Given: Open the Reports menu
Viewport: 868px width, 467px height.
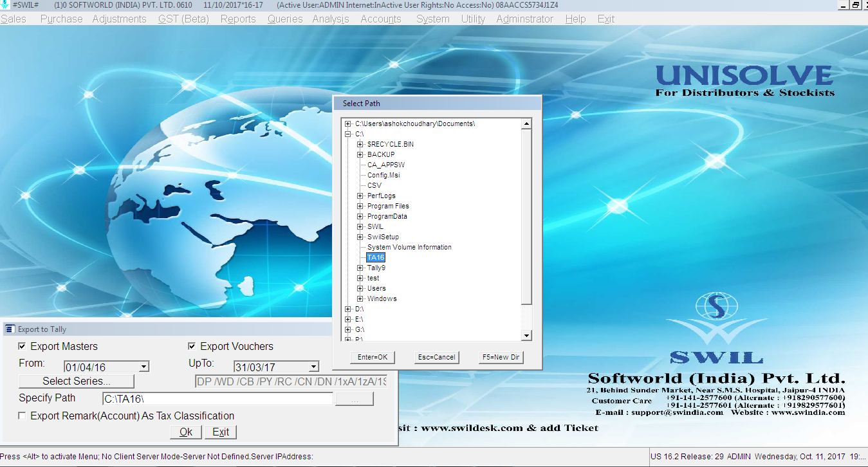Looking at the screenshot, I should [238, 19].
